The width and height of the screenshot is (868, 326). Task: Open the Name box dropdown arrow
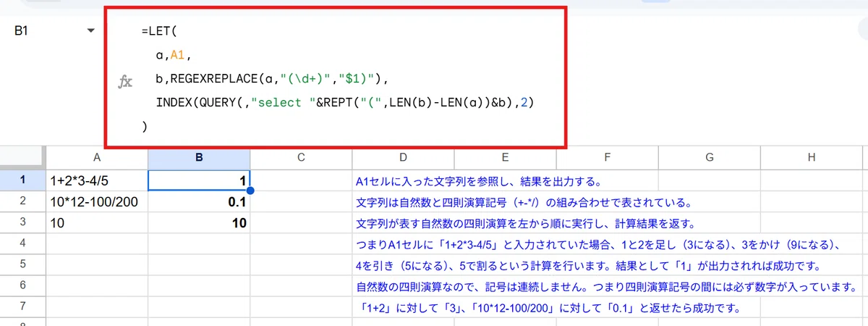[x=90, y=30]
